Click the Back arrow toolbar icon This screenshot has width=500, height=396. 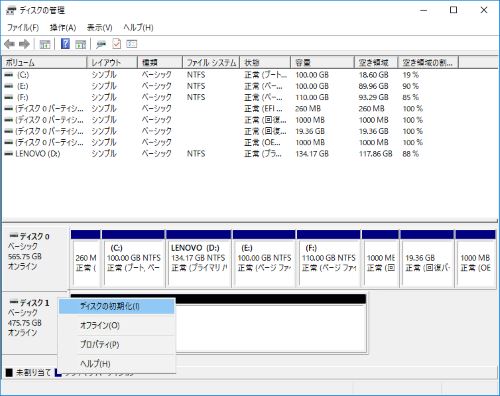(x=9, y=44)
